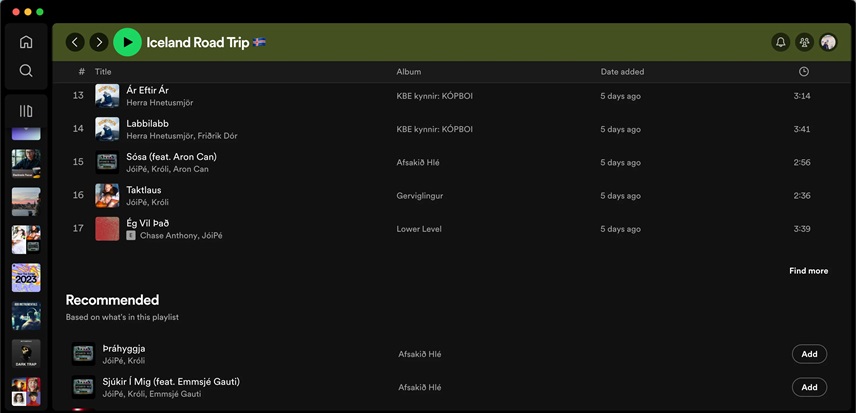Open album Afsakið Hlé for Sjúkir Í Mig

pos(420,387)
